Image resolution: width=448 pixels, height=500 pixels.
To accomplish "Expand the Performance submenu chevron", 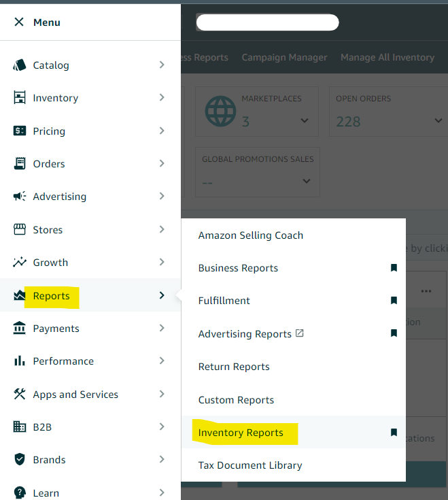I will [162, 361].
